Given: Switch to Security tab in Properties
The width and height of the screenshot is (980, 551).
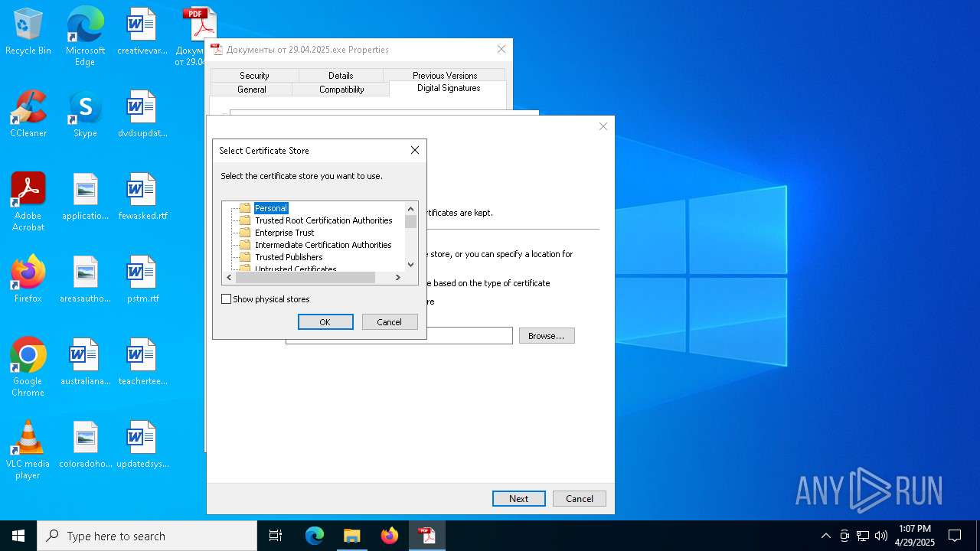Looking at the screenshot, I should pyautogui.click(x=254, y=75).
